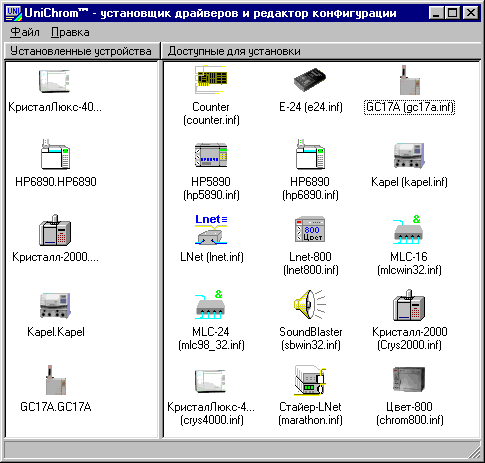Click the Доступные для установки header
The width and height of the screenshot is (485, 463).
pos(321,51)
